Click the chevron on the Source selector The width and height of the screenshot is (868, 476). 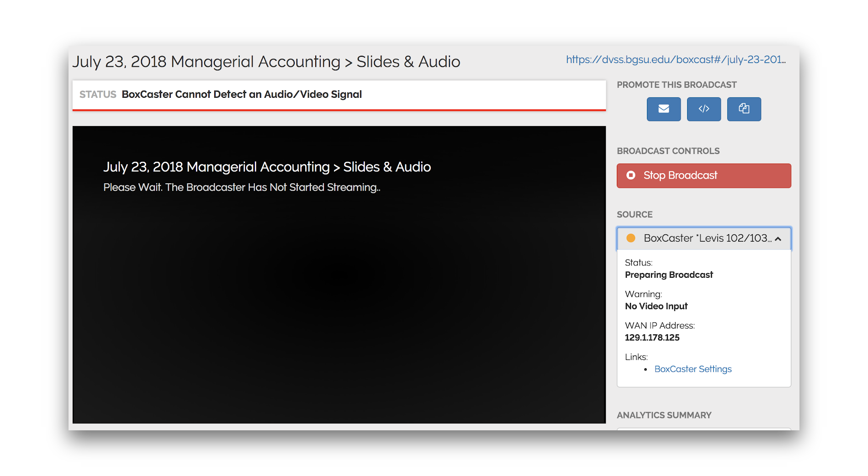pyautogui.click(x=778, y=238)
